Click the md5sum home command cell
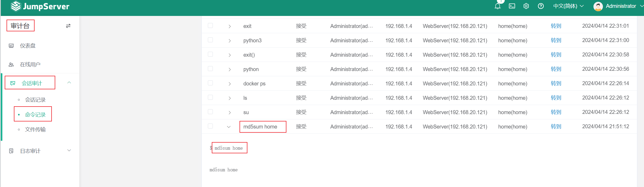 260,127
